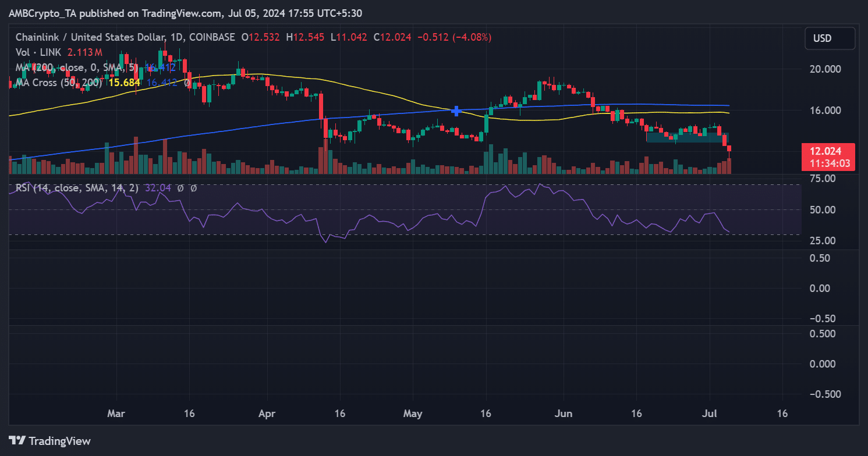Image resolution: width=868 pixels, height=456 pixels.
Task: Click the May date label on the time axis
Action: 413,414
